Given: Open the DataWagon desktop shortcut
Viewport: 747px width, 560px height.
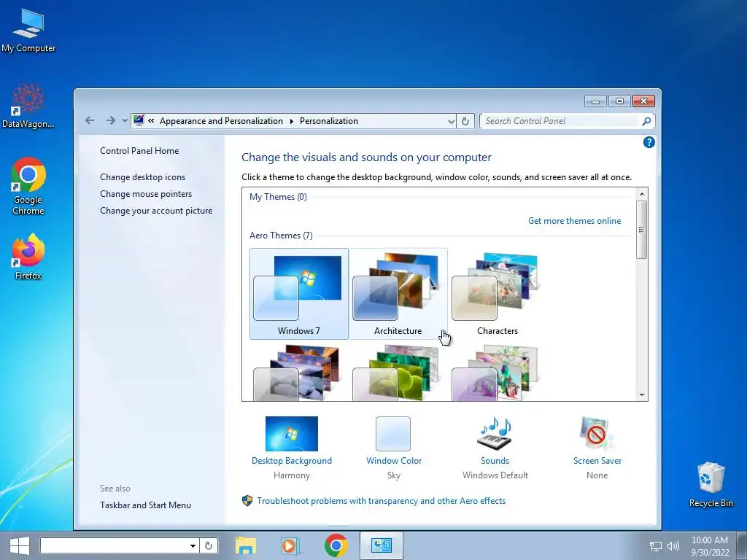Looking at the screenshot, I should click(28, 106).
